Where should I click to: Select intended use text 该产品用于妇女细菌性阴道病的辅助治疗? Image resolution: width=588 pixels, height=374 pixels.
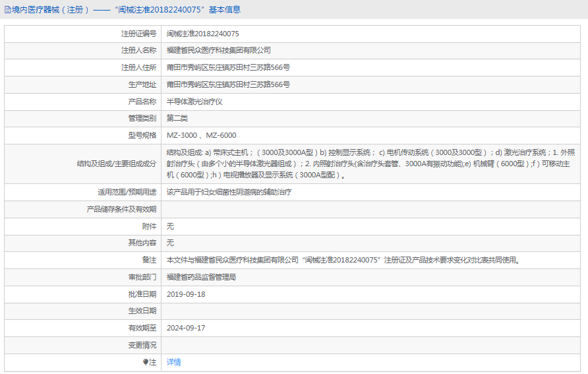pos(229,192)
